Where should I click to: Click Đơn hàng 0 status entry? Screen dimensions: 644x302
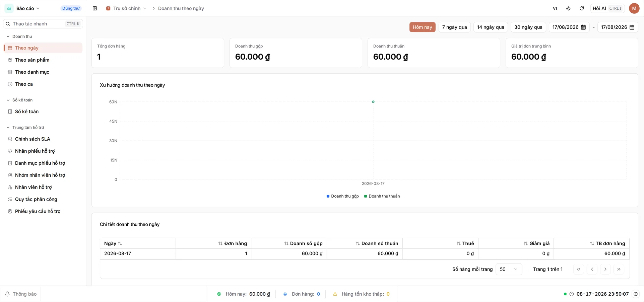302,294
